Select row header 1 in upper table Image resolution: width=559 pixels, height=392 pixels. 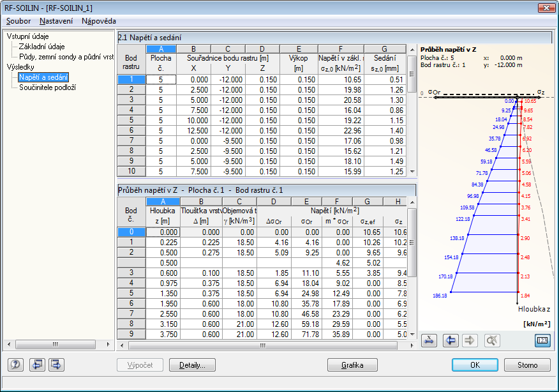click(x=131, y=79)
